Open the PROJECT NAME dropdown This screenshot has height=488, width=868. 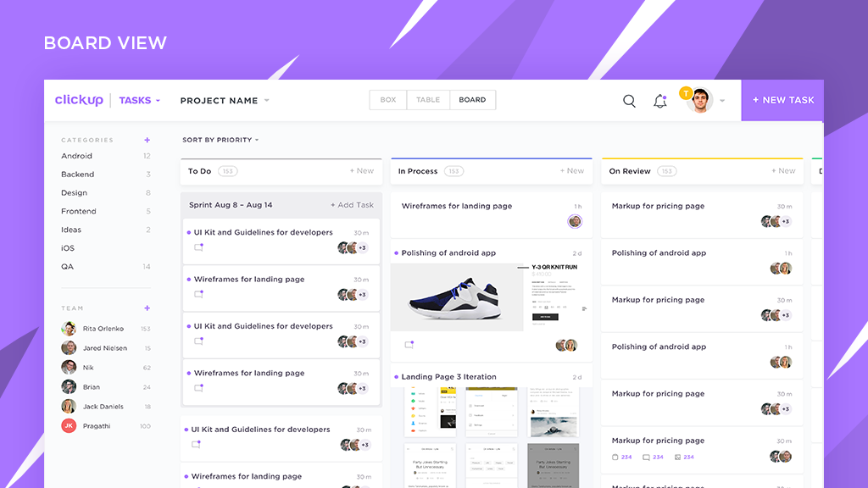pyautogui.click(x=225, y=101)
